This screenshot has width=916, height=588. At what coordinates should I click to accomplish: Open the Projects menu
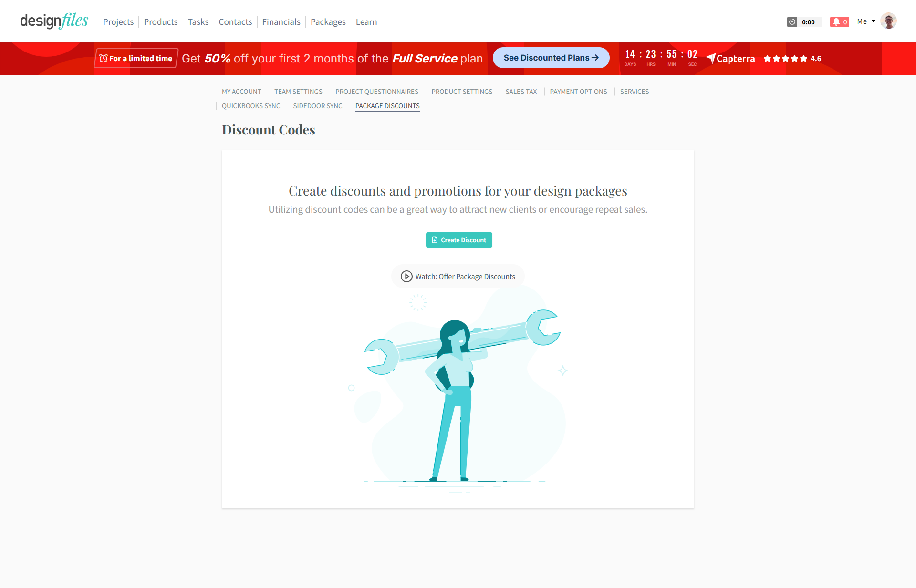[x=118, y=22]
